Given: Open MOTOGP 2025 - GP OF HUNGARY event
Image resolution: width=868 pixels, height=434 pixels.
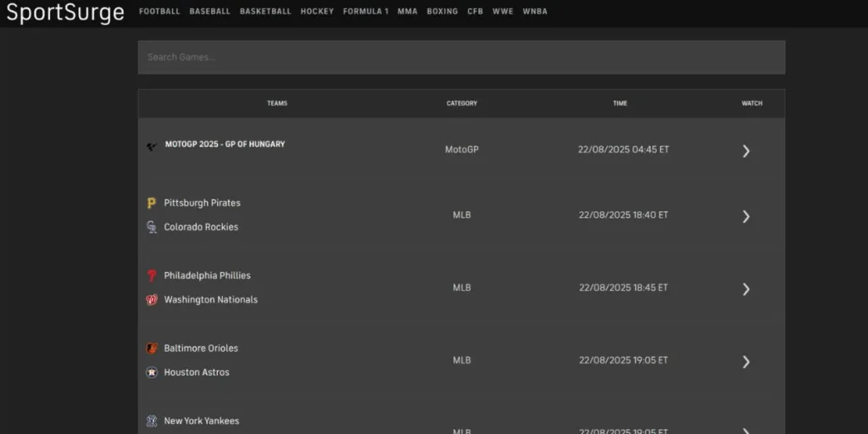Looking at the screenshot, I should click(225, 144).
